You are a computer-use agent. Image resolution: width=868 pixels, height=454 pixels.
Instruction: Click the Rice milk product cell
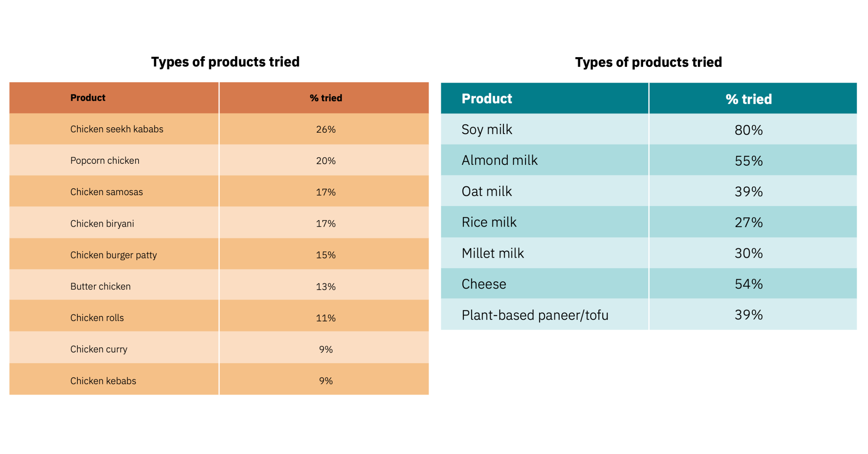489,222
